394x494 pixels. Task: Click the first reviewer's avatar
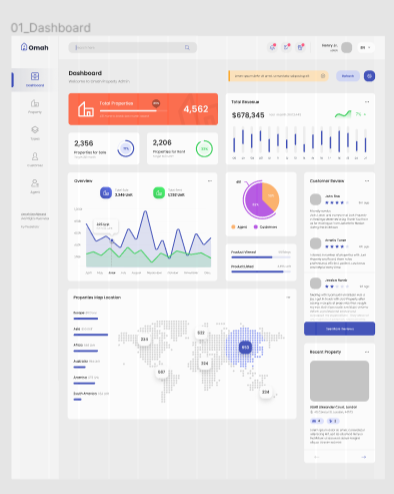315,199
